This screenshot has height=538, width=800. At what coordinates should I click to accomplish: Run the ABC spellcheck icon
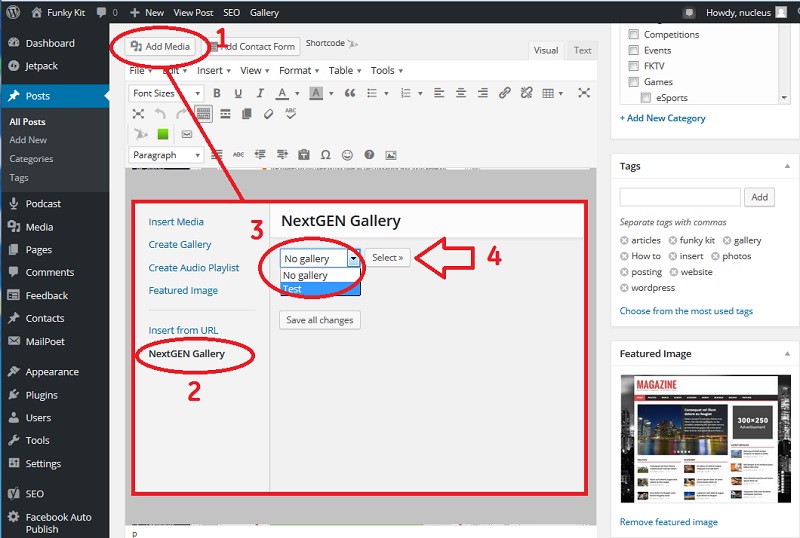coord(290,113)
